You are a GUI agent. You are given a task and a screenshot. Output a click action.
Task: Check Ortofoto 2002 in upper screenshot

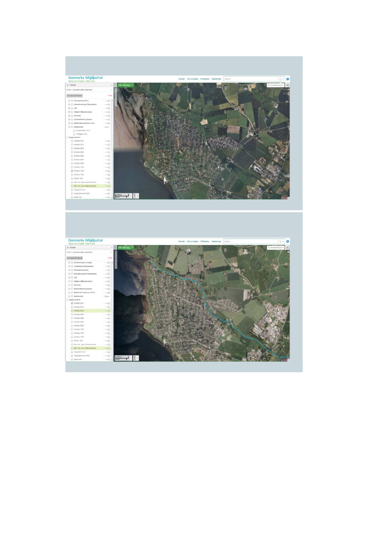72,163
